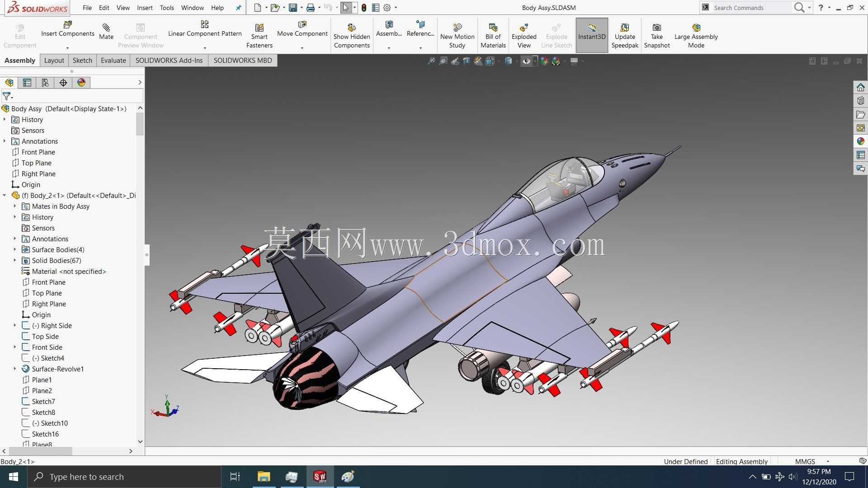
Task: Click Insert Components icon
Action: click(x=67, y=25)
